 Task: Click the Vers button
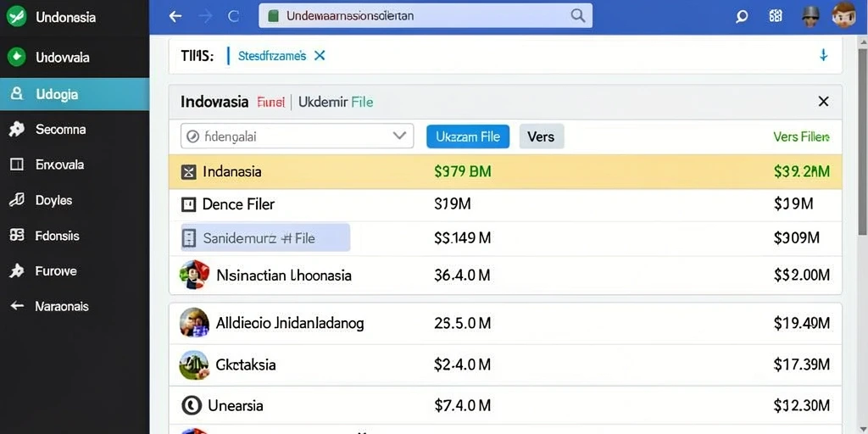coord(542,136)
